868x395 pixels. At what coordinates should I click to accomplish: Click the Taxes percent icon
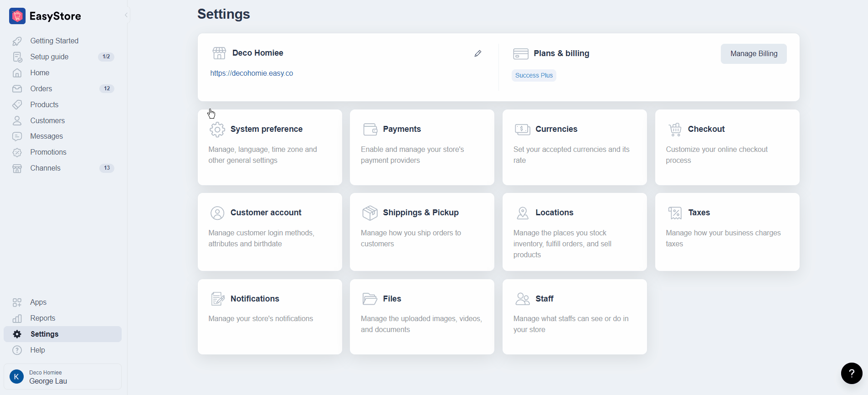[675, 213]
